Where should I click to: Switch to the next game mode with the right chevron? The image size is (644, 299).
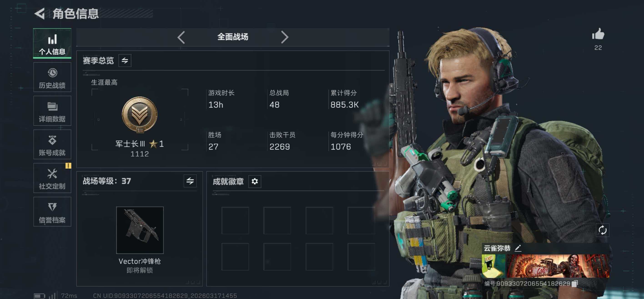(x=284, y=37)
